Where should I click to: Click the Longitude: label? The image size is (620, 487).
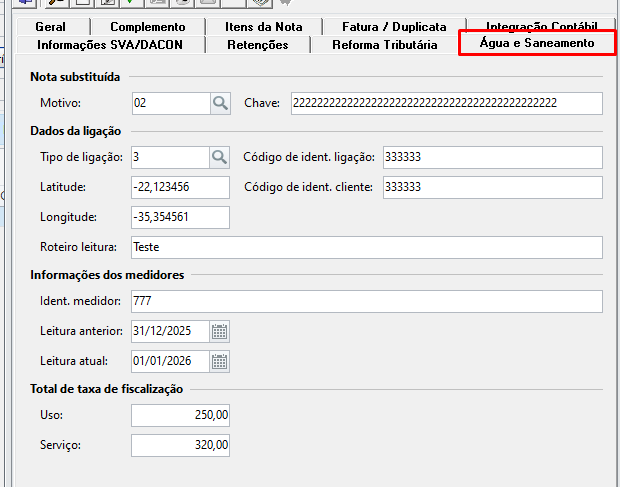(x=68, y=217)
